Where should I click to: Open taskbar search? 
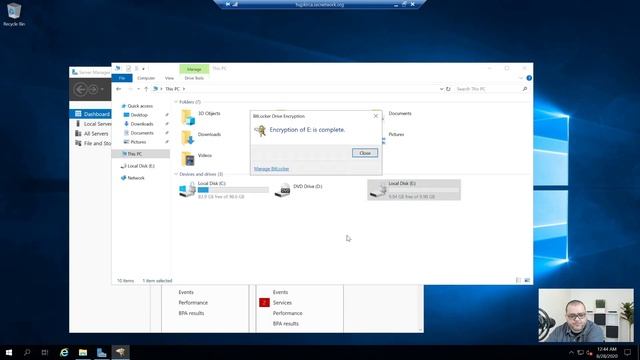pyautogui.click(x=27, y=352)
